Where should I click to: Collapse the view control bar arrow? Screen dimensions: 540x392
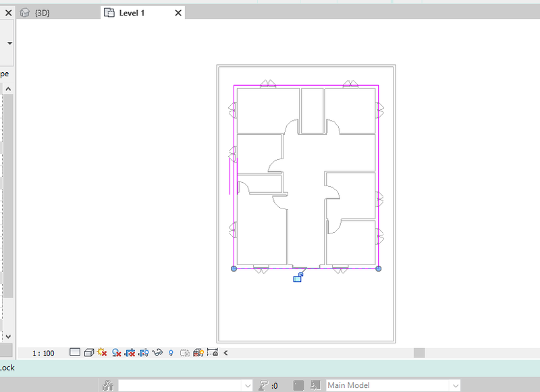pyautogui.click(x=225, y=353)
